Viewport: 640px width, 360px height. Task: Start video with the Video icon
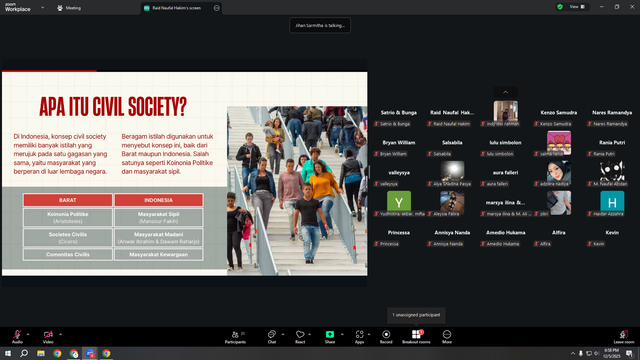tap(48, 334)
